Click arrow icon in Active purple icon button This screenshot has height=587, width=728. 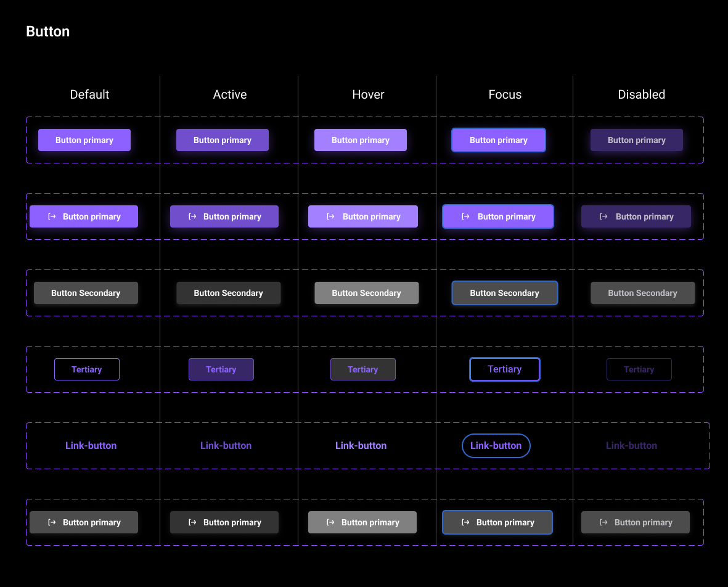(x=192, y=216)
